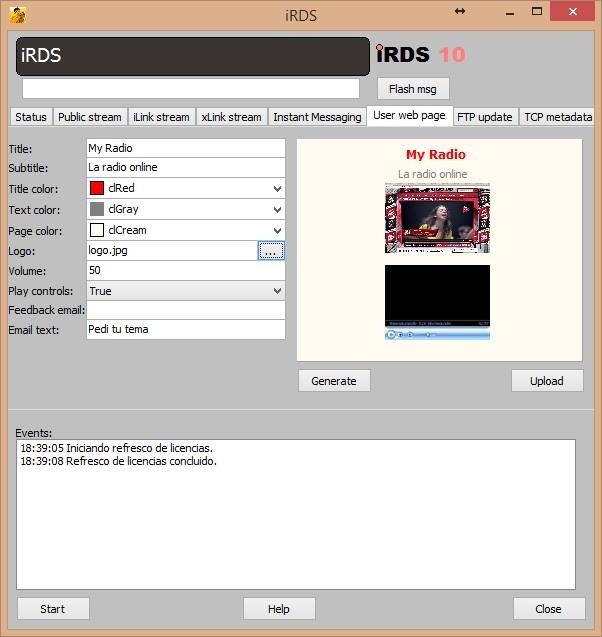
Task: Click the Title field containing My Radio
Action: coord(186,148)
